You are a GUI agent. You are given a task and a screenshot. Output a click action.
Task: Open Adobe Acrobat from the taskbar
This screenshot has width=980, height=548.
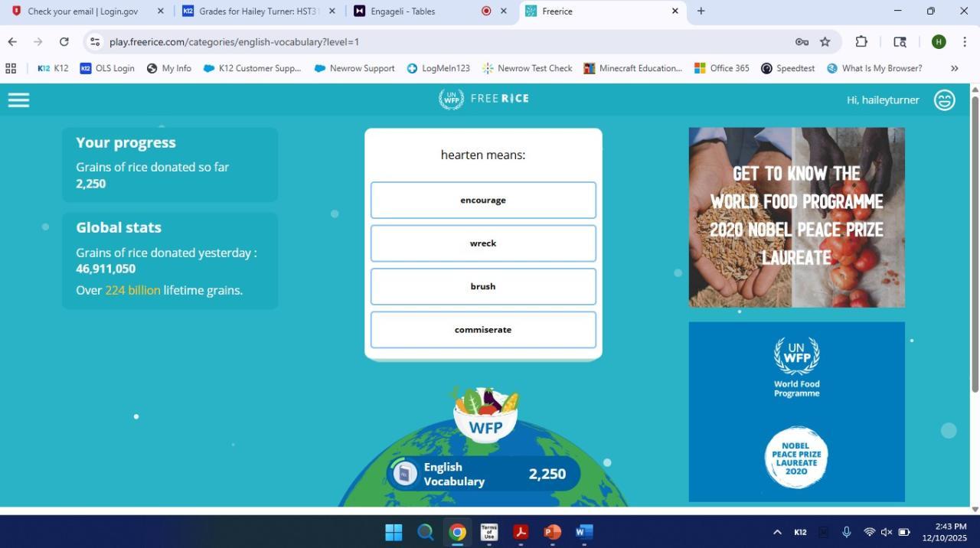(x=521, y=532)
